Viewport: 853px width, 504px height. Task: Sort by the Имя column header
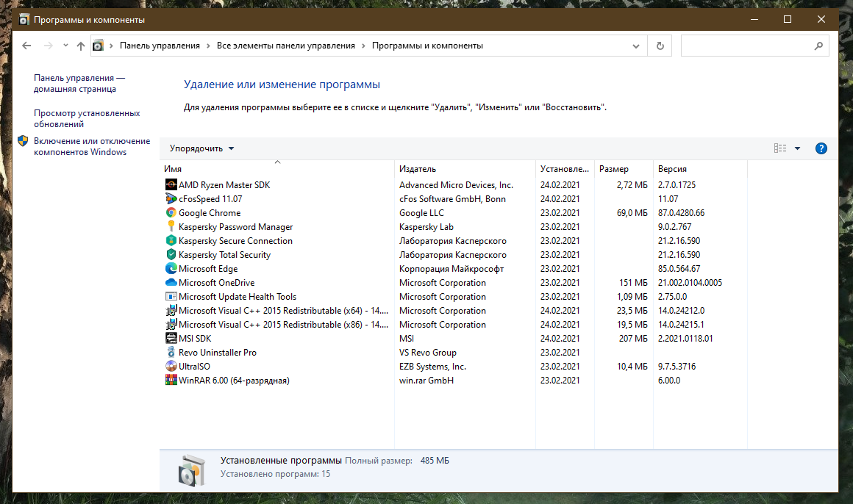(277, 169)
